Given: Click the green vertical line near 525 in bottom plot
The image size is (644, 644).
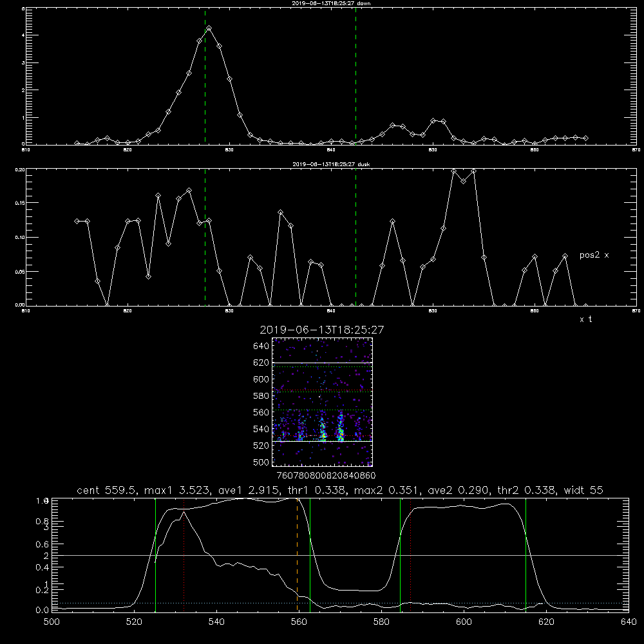Looking at the screenshot, I should click(155, 555).
